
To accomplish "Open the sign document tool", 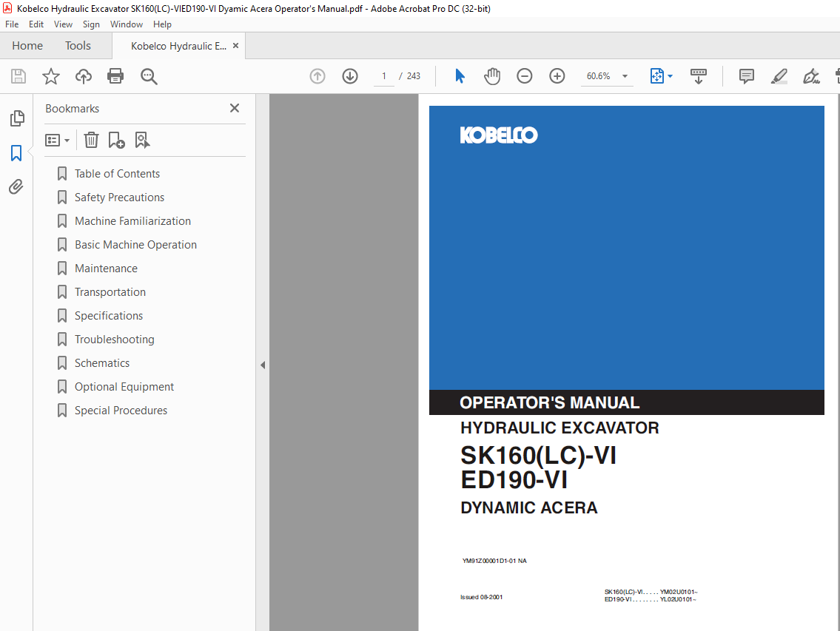I will pos(811,76).
